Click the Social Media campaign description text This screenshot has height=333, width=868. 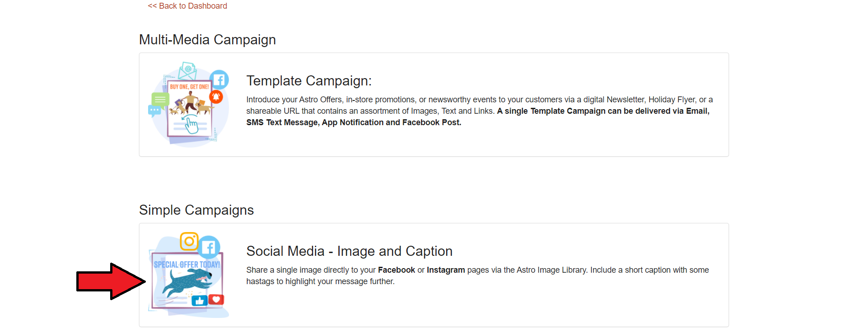pos(478,275)
